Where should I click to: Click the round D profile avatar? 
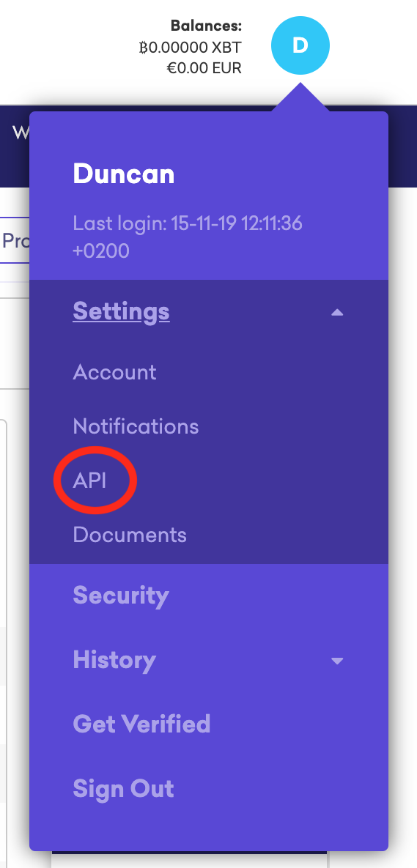300,45
